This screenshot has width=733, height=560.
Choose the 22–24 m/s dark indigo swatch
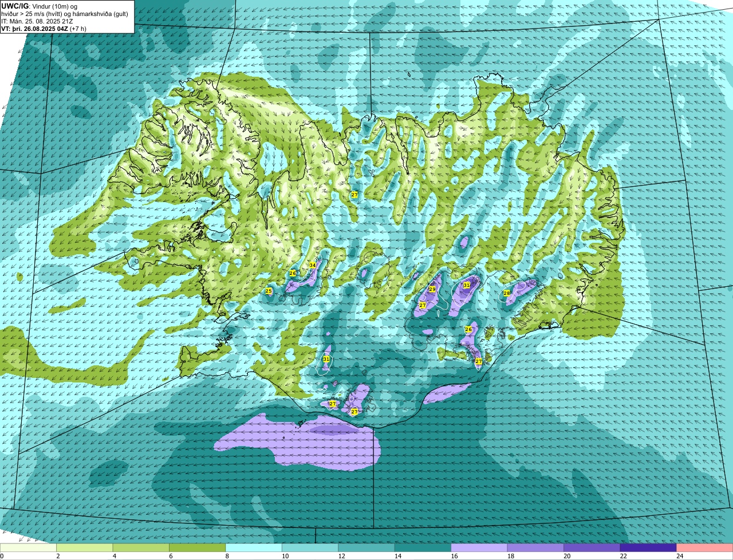coord(648,548)
